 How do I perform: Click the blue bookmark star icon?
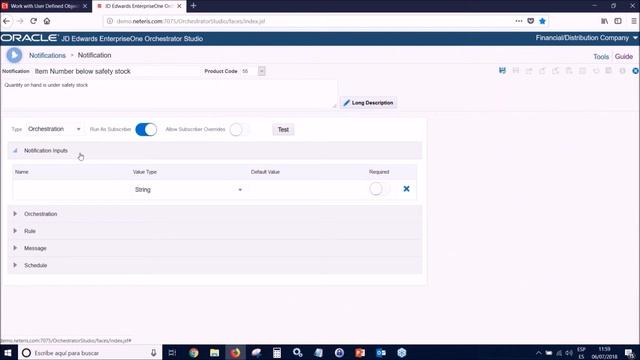542,21
